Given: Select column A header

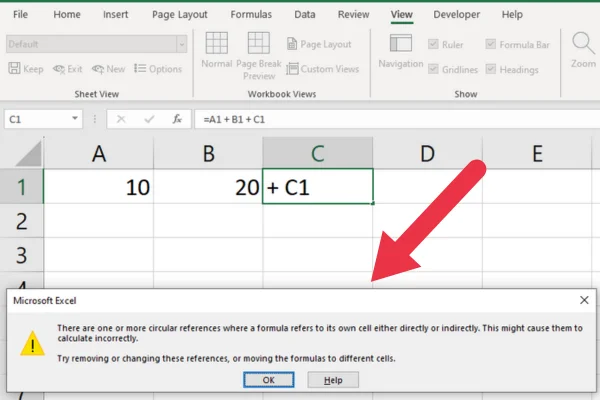Looking at the screenshot, I should 99,153.
